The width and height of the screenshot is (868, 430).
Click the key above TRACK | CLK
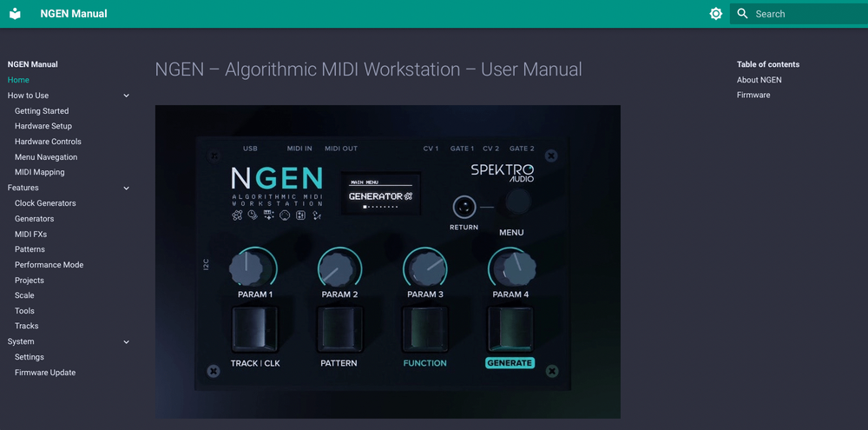pyautogui.click(x=254, y=330)
